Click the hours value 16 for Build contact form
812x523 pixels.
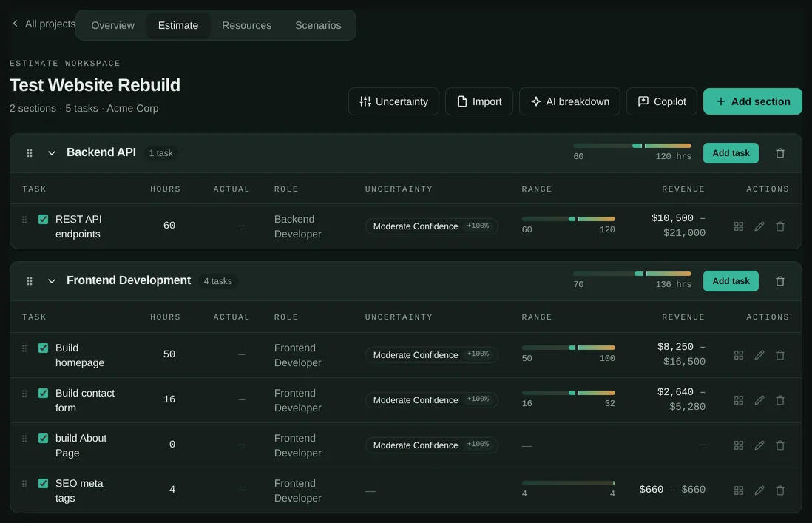pos(169,399)
